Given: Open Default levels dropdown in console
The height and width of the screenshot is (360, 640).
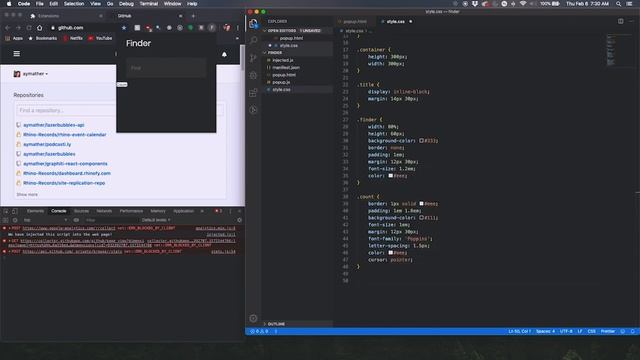Looking at the screenshot, I should pyautogui.click(x=156, y=220).
